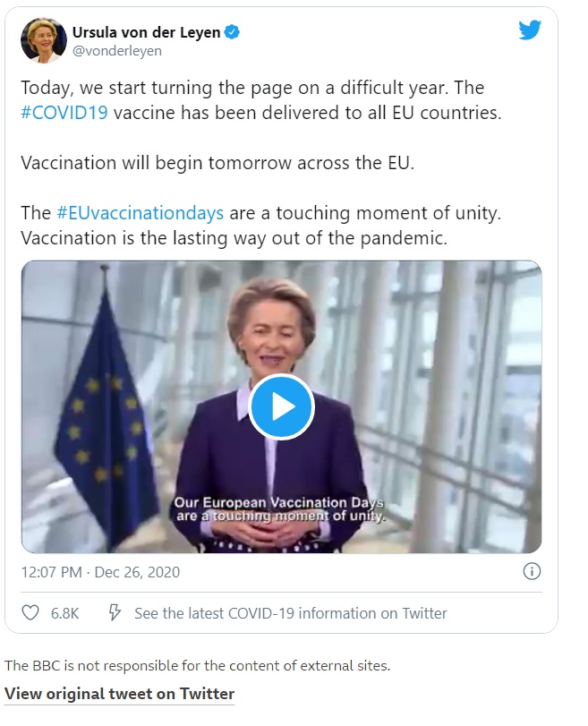This screenshot has height=726, width=588.
Task: Click the 6.8K likes count
Action: coord(64,613)
